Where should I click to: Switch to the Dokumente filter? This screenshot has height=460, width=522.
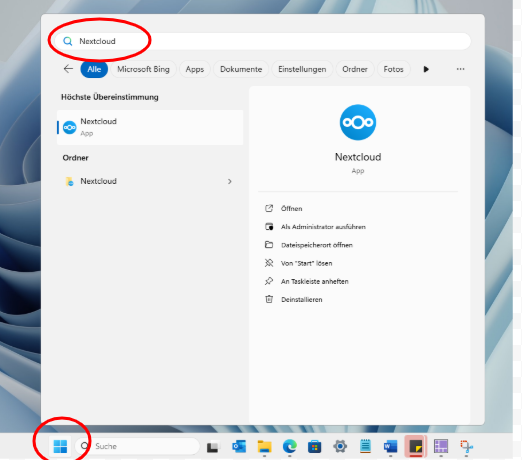point(241,69)
